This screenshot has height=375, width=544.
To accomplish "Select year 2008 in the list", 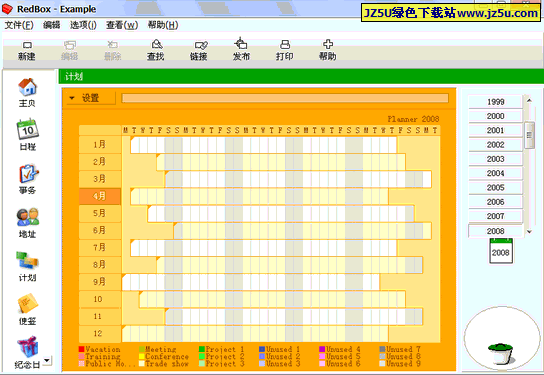I will 495,231.
